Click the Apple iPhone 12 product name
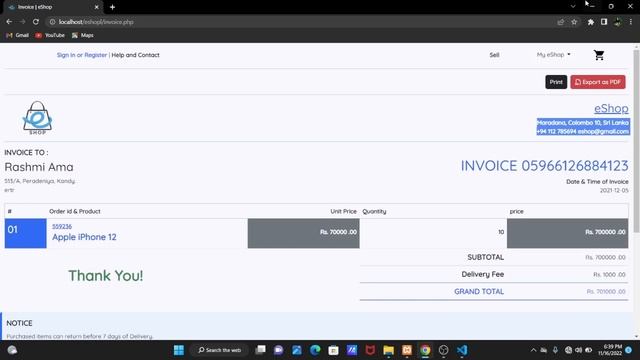This screenshot has height=360, width=640. (84, 237)
